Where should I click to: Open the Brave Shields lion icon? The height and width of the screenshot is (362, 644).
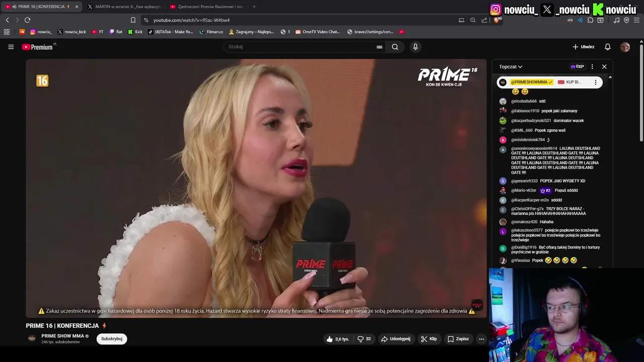click(x=497, y=20)
